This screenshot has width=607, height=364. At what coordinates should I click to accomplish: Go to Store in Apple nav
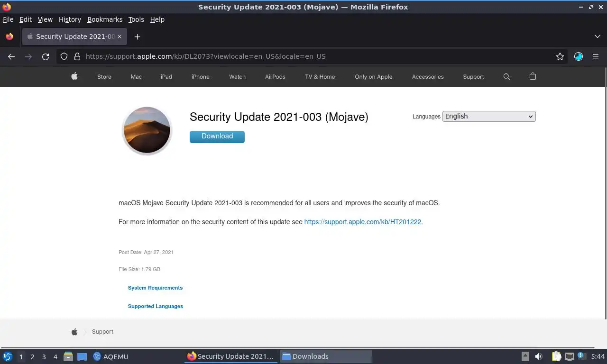[x=104, y=77]
